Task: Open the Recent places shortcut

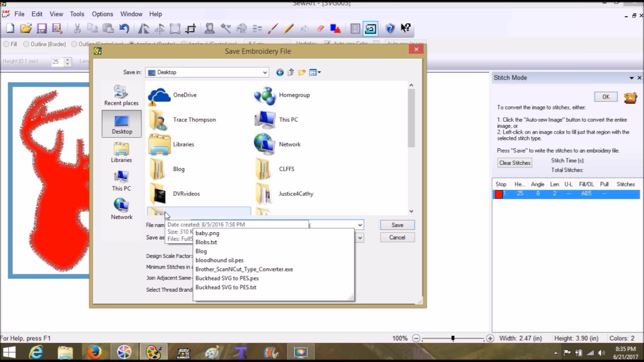Action: coord(121,96)
